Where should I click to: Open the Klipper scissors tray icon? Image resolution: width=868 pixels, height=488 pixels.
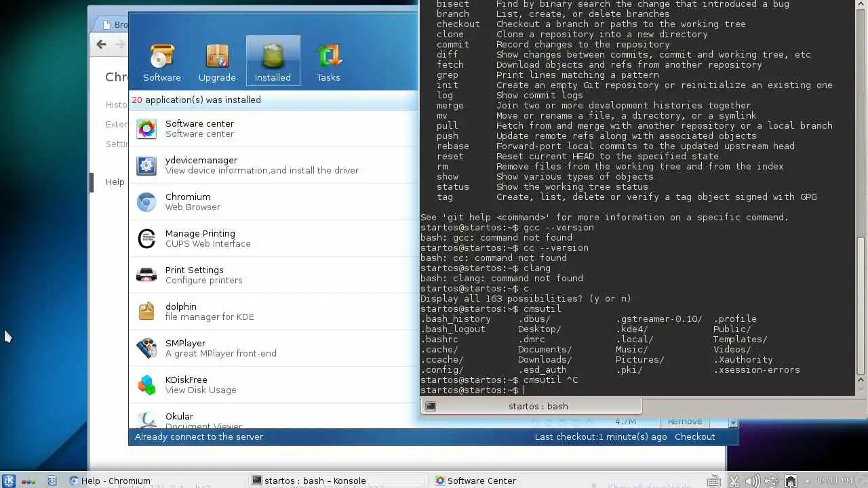pyautogui.click(x=734, y=481)
